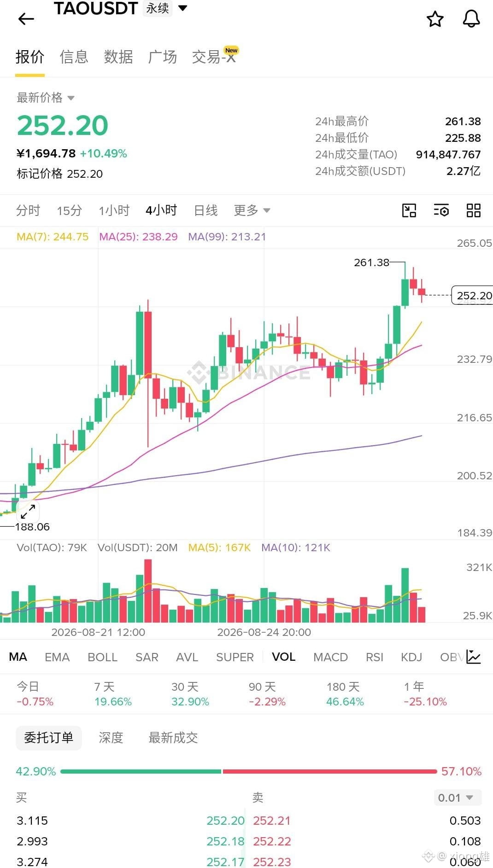493x868 pixels.
Task: Tap the 标记价格 252.20 mark price
Action: [x=60, y=174]
